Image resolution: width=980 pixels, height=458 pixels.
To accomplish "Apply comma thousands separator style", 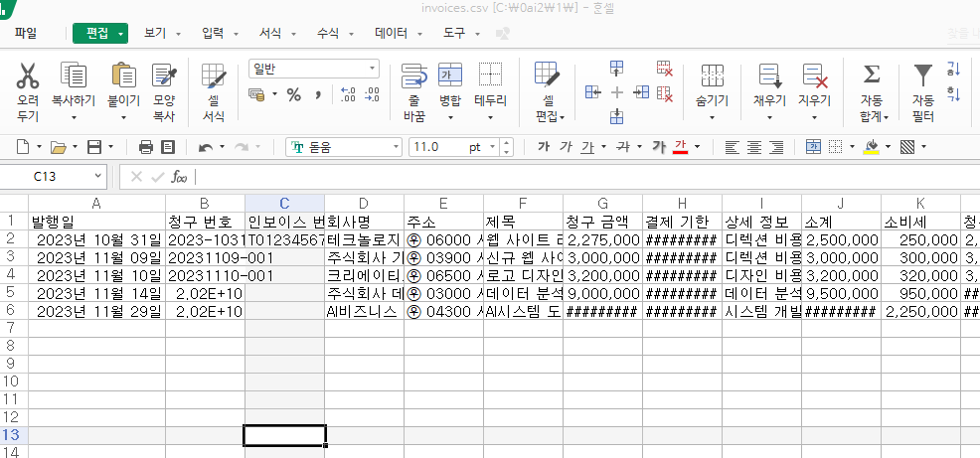I will [318, 94].
